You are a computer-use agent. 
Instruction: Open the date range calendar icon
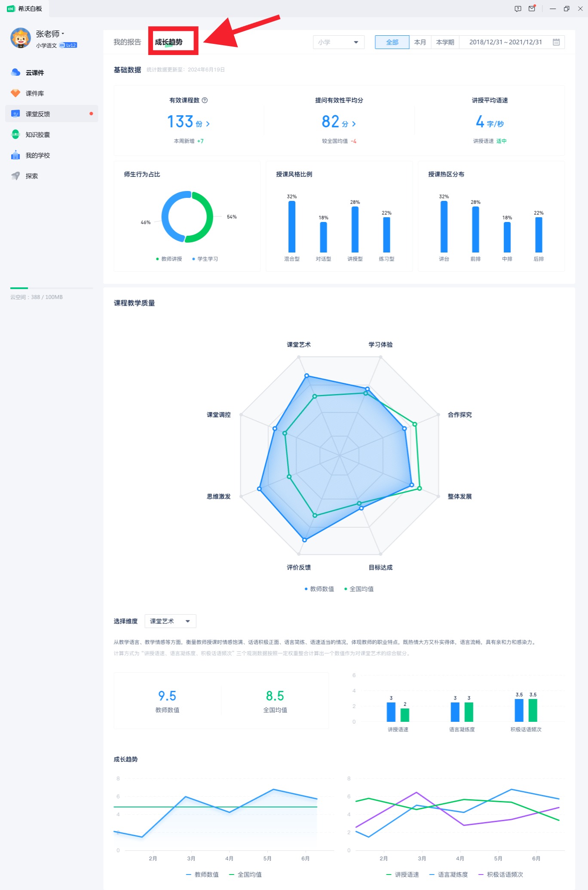(556, 42)
